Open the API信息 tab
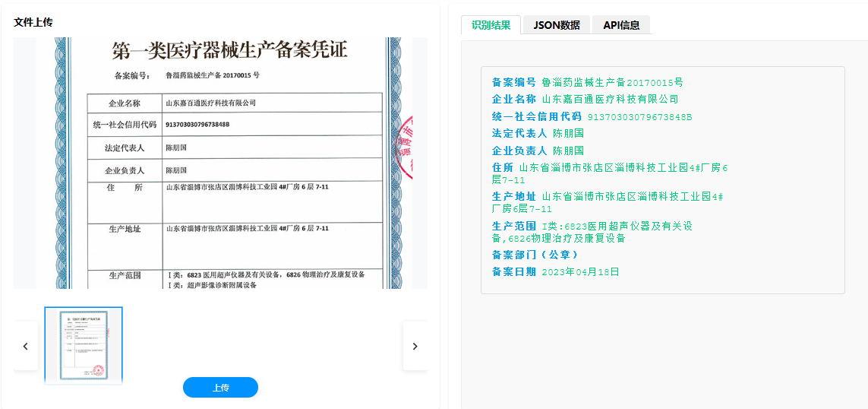Image resolution: width=868 pixels, height=409 pixels. (x=621, y=25)
